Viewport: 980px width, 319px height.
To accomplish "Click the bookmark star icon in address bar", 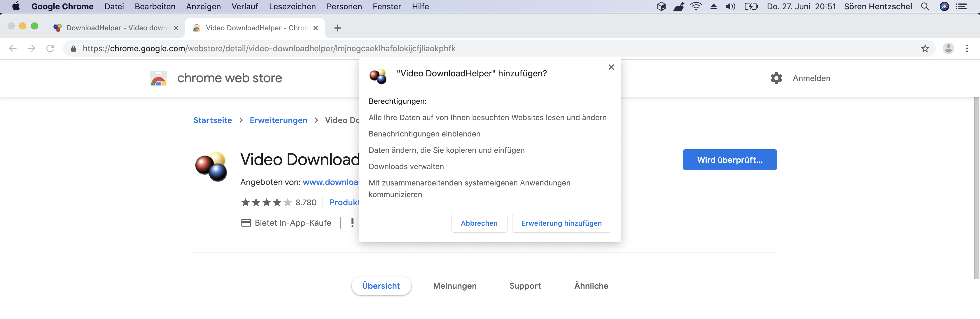I will pyautogui.click(x=925, y=49).
